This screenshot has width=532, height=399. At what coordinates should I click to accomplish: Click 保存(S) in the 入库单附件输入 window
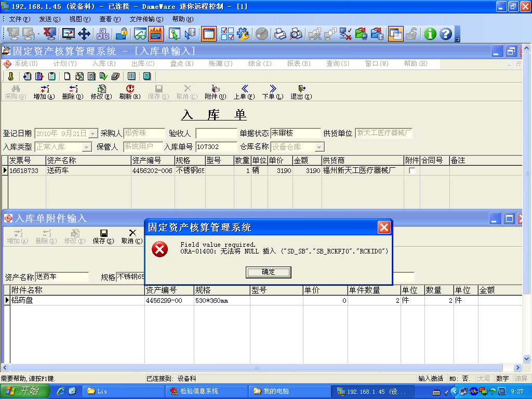103,236
